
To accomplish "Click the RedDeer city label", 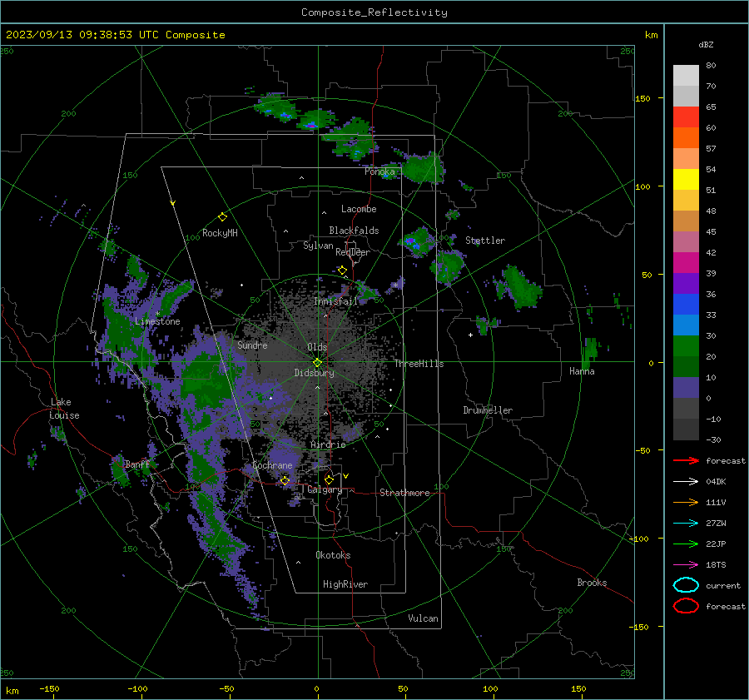I will pos(353,252).
